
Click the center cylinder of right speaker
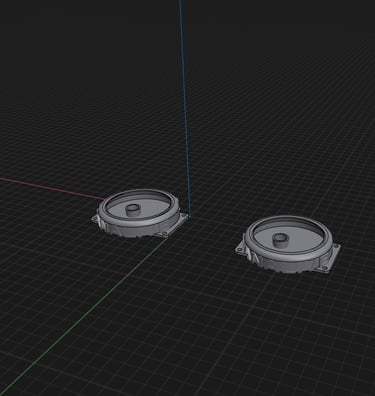(x=280, y=239)
